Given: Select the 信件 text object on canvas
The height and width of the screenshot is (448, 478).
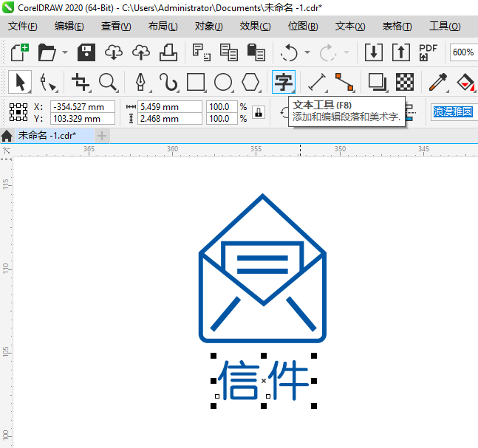Looking at the screenshot, I should 264,380.
